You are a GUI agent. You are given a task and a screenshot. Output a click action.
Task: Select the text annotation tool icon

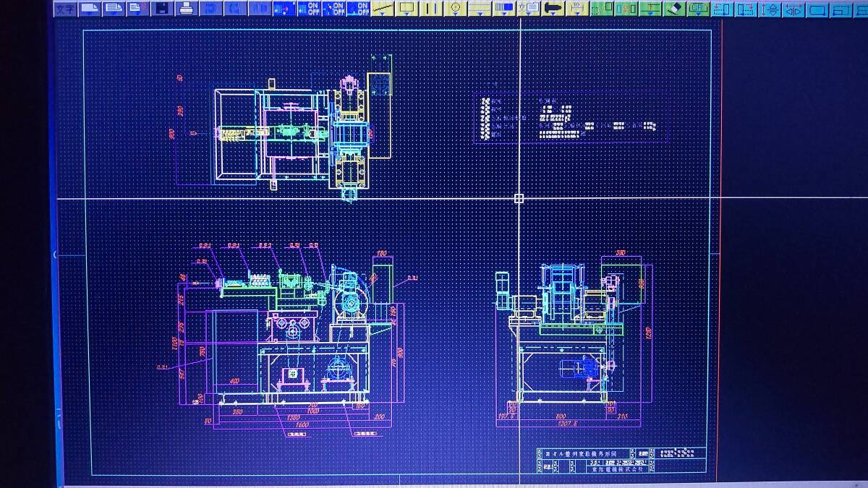pyautogui.click(x=529, y=9)
